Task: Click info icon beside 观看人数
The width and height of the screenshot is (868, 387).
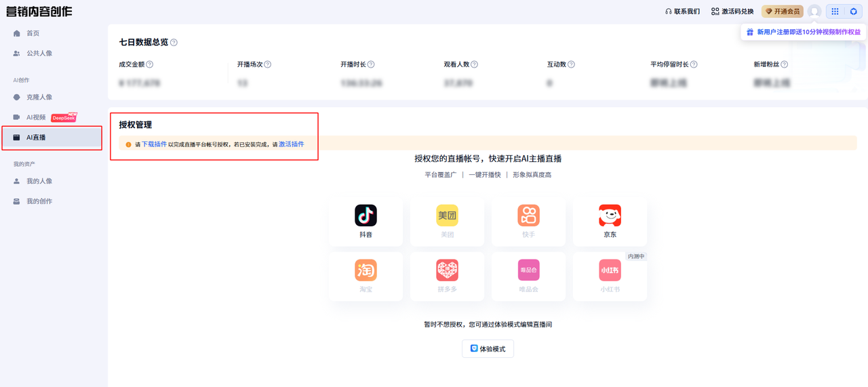Action: 475,64
